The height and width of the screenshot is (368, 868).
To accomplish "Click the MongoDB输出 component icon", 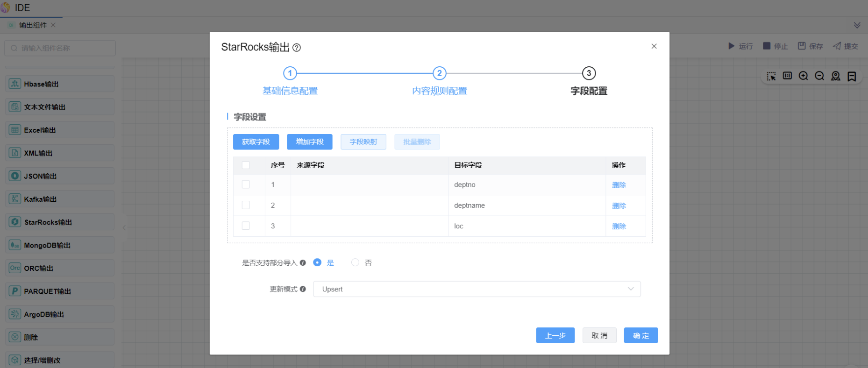I will click(x=15, y=245).
